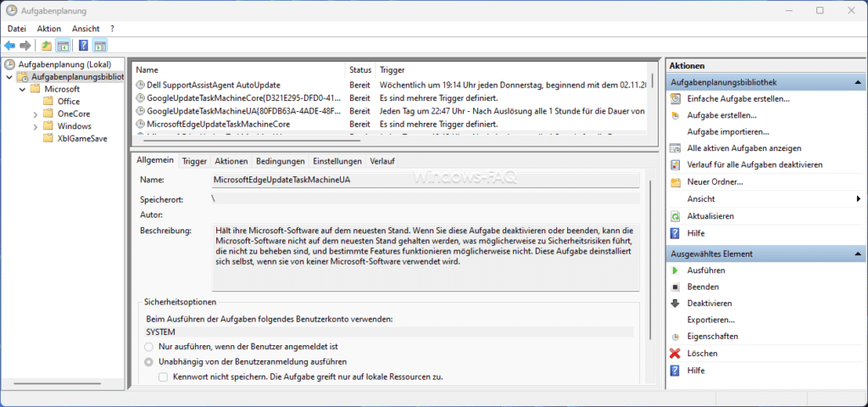
Task: Switch to the Bedingungen tab
Action: (x=280, y=161)
